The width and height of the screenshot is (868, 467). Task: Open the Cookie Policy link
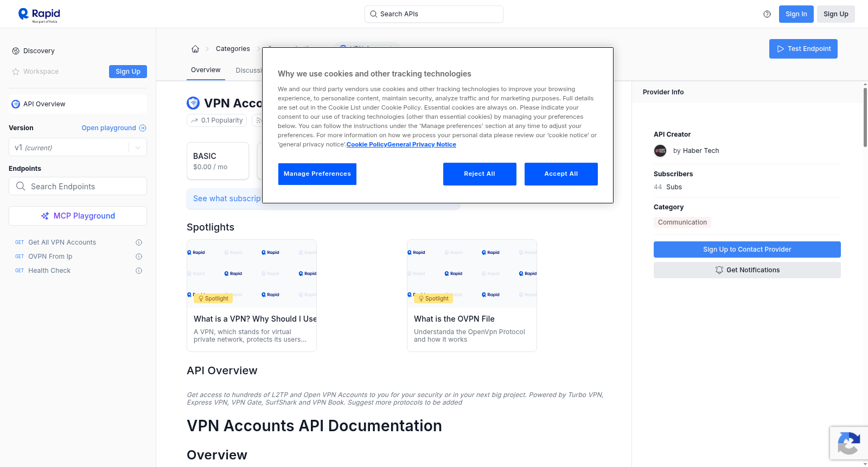click(x=367, y=144)
